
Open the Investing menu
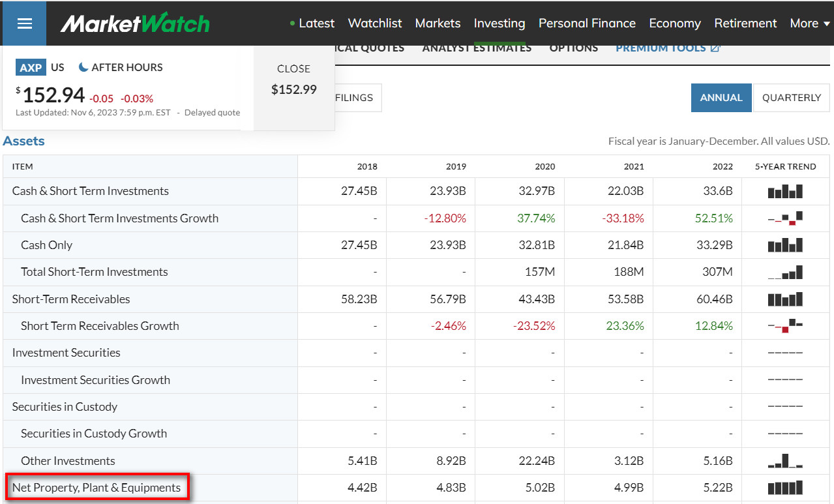pos(499,23)
